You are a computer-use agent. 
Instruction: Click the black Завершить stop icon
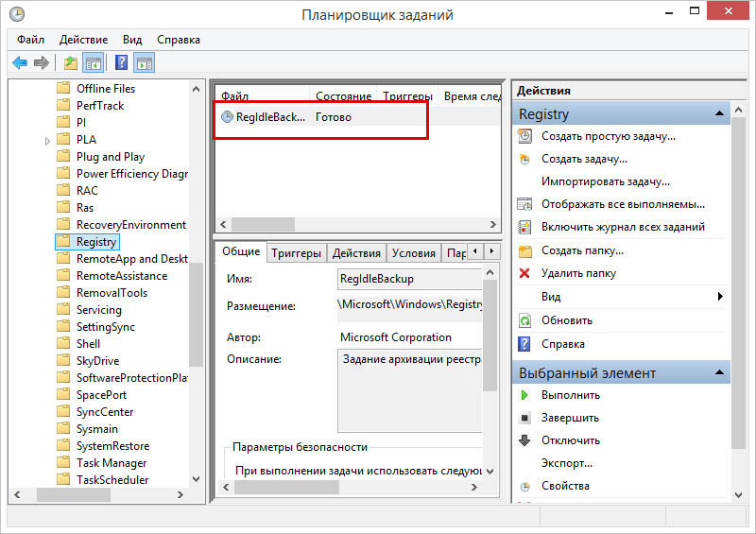coord(525,418)
